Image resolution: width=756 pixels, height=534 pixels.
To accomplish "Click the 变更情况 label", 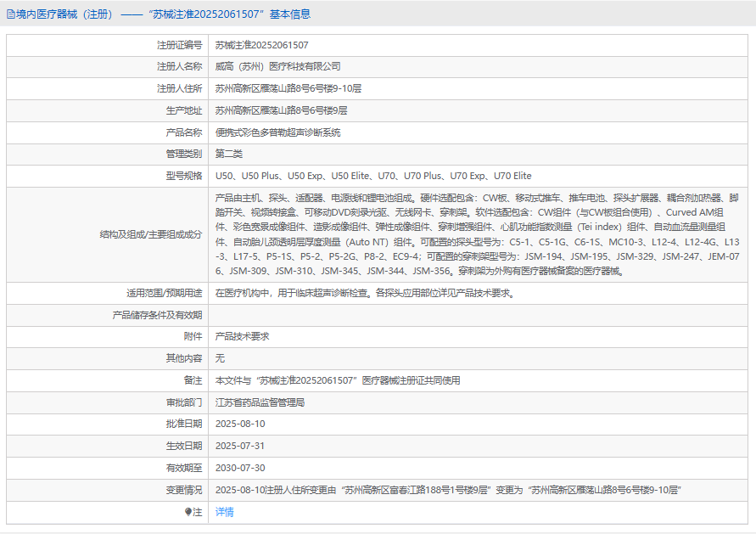I will point(184,490).
